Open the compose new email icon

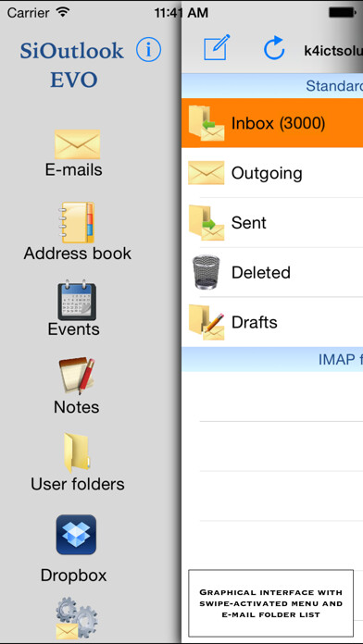217,48
